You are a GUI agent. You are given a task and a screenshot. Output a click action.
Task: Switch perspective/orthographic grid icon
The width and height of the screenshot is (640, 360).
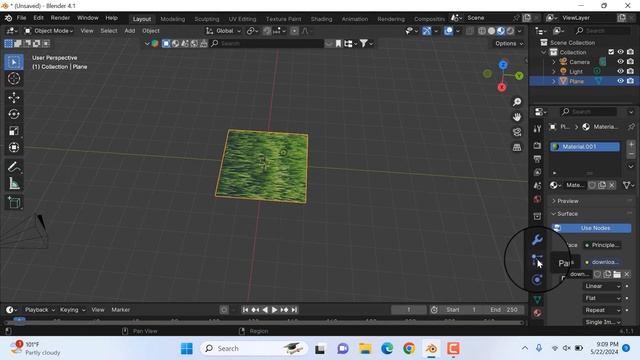point(517,147)
